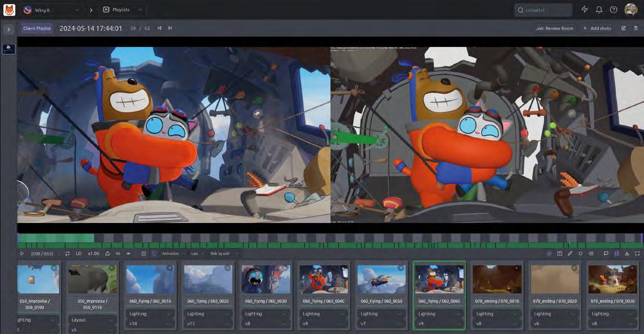Remove shot 060_0010 with its x button

coord(170,268)
